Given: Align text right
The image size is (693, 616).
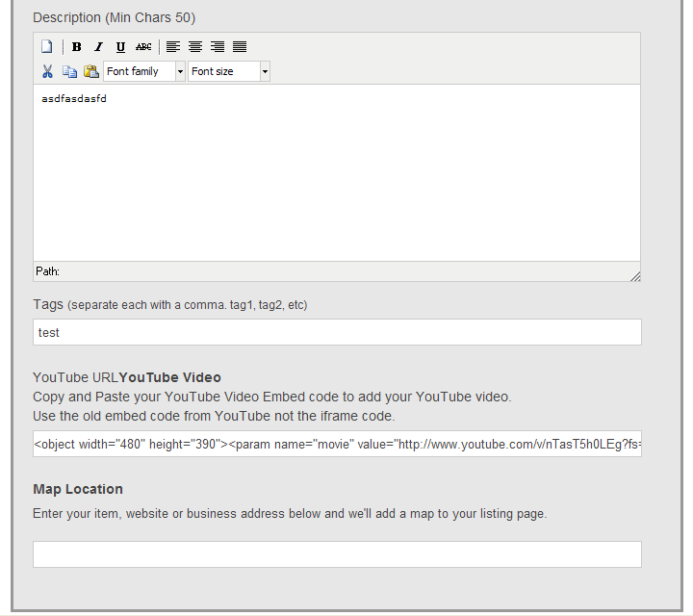Looking at the screenshot, I should click(218, 47).
